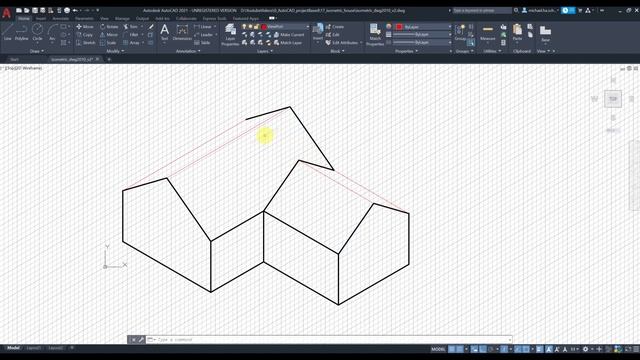The height and width of the screenshot is (360, 640).
Task: Activate the Stretch tool
Action: 85,42
